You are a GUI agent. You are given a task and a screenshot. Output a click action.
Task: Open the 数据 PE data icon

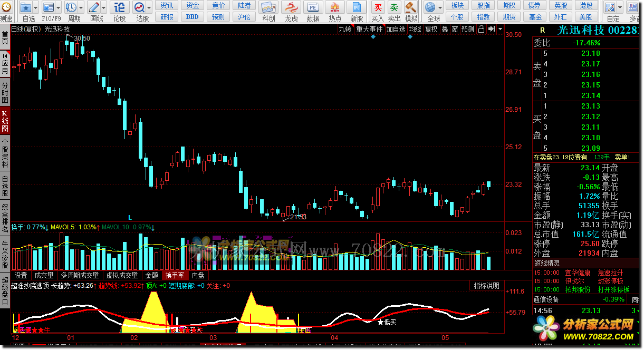pyautogui.click(x=313, y=7)
